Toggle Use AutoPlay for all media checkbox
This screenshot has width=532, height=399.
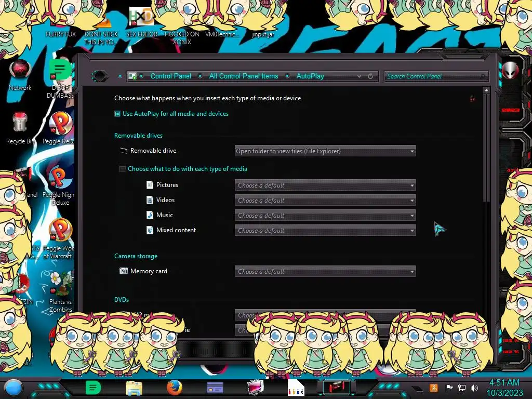point(117,114)
